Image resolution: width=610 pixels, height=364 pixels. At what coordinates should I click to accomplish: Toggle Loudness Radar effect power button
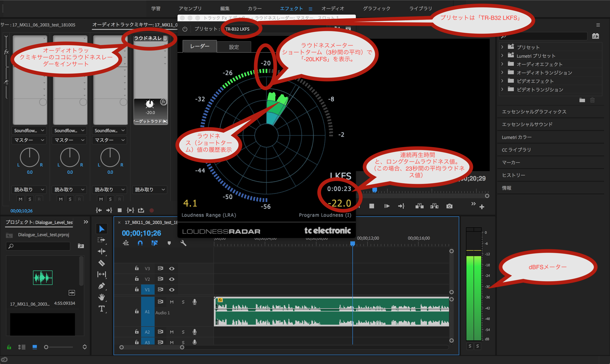(x=185, y=29)
